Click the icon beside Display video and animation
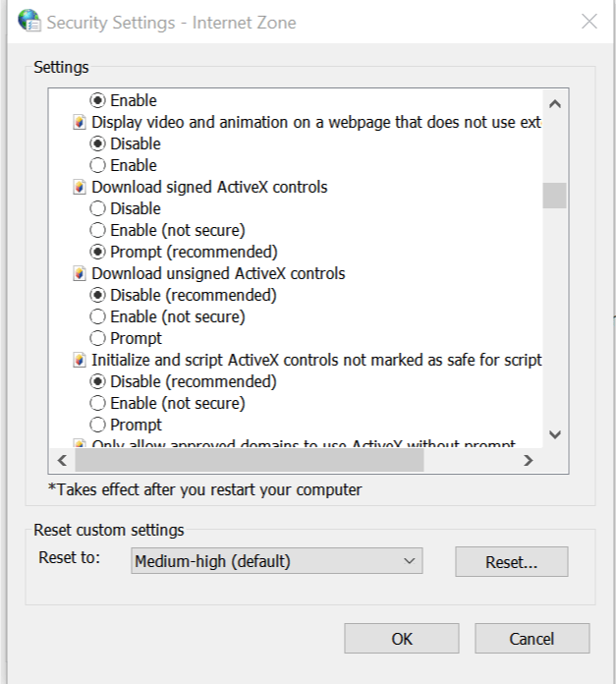The height and width of the screenshot is (684, 616). tap(80, 122)
